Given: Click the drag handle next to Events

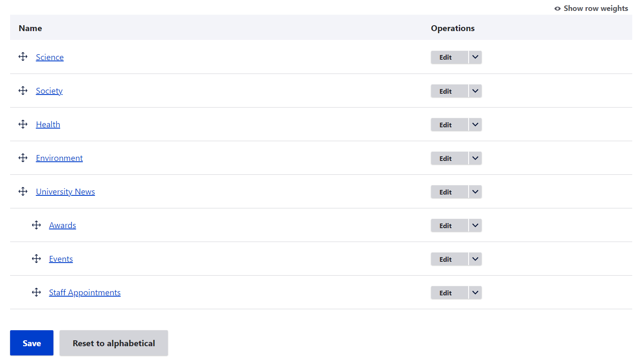Looking at the screenshot, I should (x=37, y=259).
